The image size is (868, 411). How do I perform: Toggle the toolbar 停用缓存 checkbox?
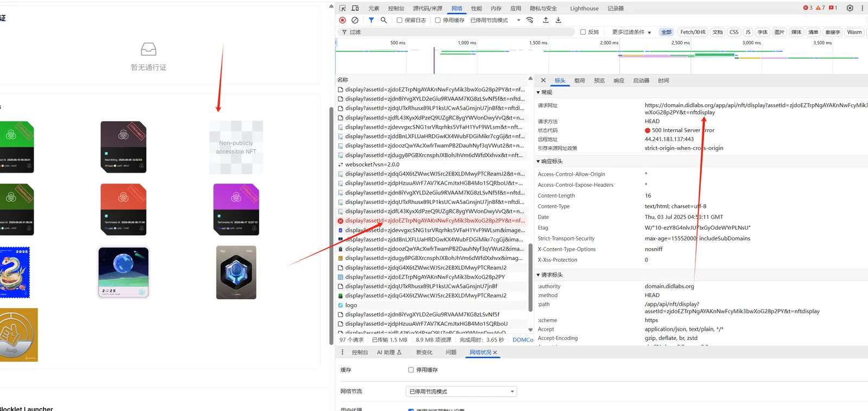tap(438, 20)
